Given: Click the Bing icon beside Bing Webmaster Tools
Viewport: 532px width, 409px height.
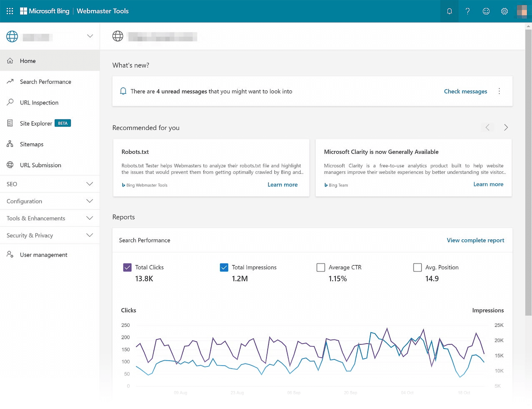Looking at the screenshot, I should tap(123, 185).
